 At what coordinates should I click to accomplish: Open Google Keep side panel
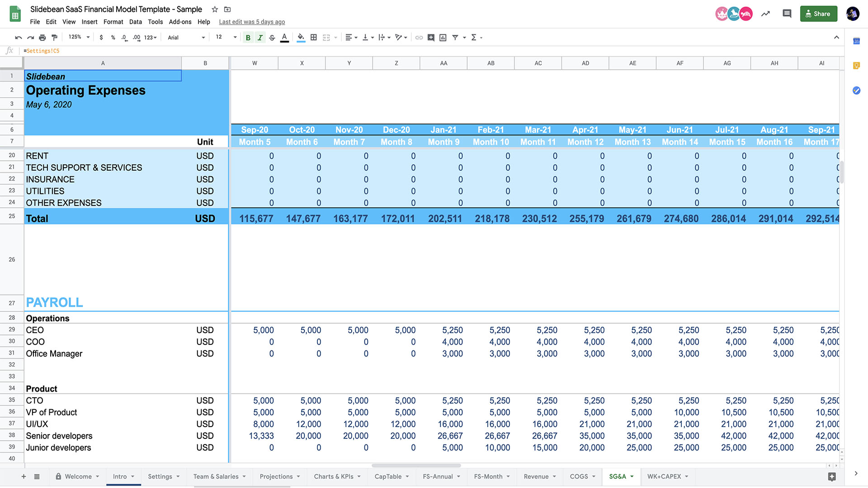(856, 66)
